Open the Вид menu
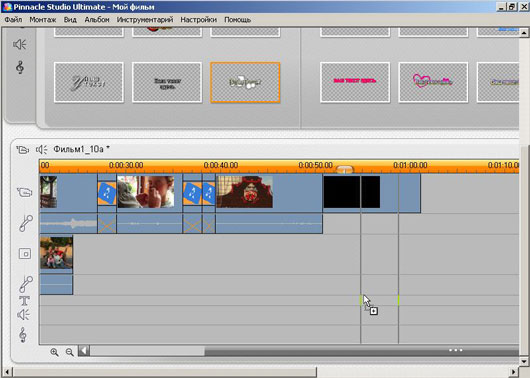The image size is (530, 378). tap(70, 20)
